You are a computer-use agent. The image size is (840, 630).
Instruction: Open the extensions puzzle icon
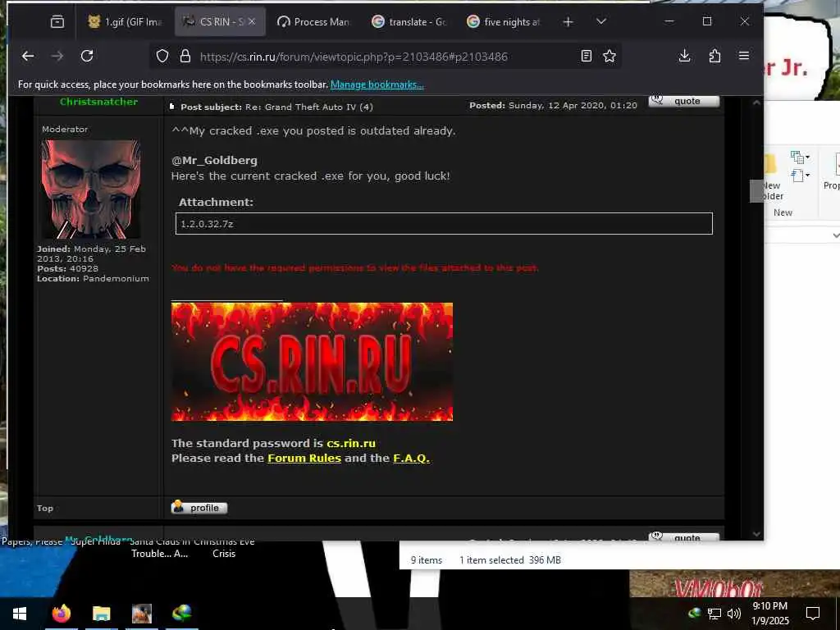pyautogui.click(x=714, y=56)
